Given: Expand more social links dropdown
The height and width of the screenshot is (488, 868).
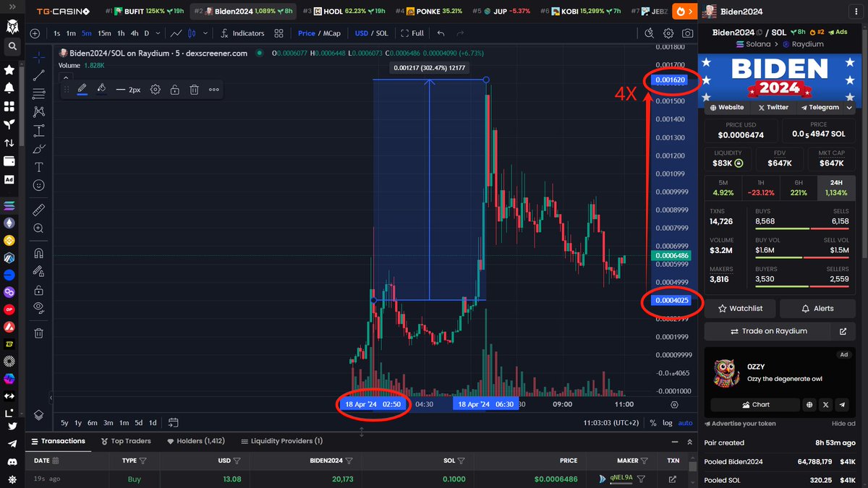Looking at the screenshot, I should [x=849, y=107].
